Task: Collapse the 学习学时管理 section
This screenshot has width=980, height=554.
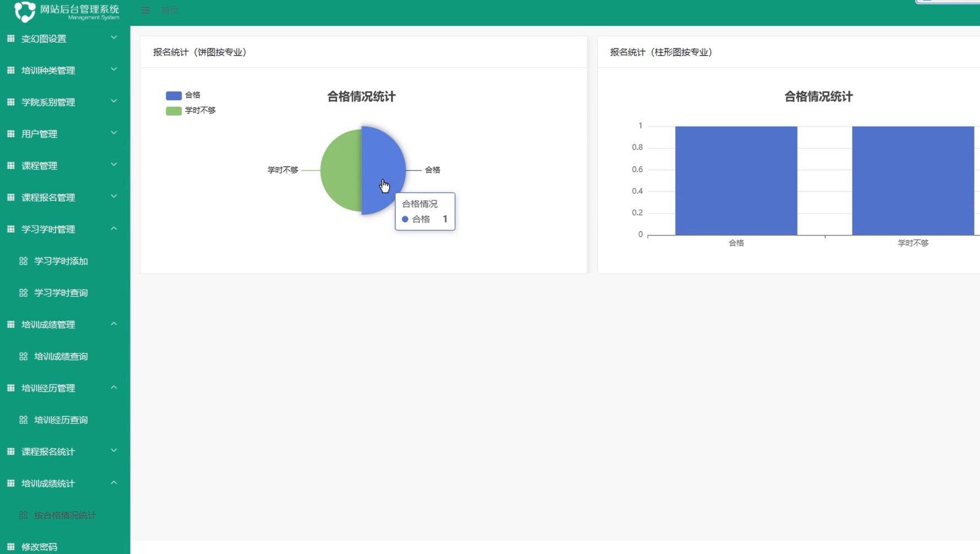Action: [x=48, y=229]
